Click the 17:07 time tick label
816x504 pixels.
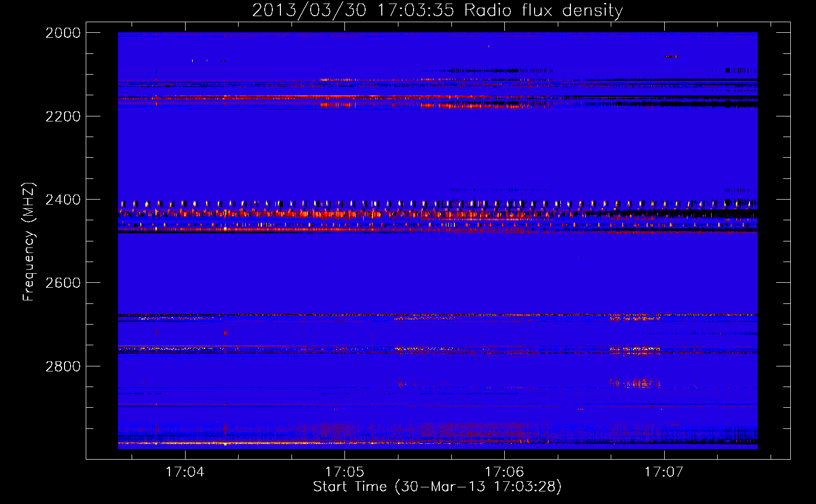point(664,472)
